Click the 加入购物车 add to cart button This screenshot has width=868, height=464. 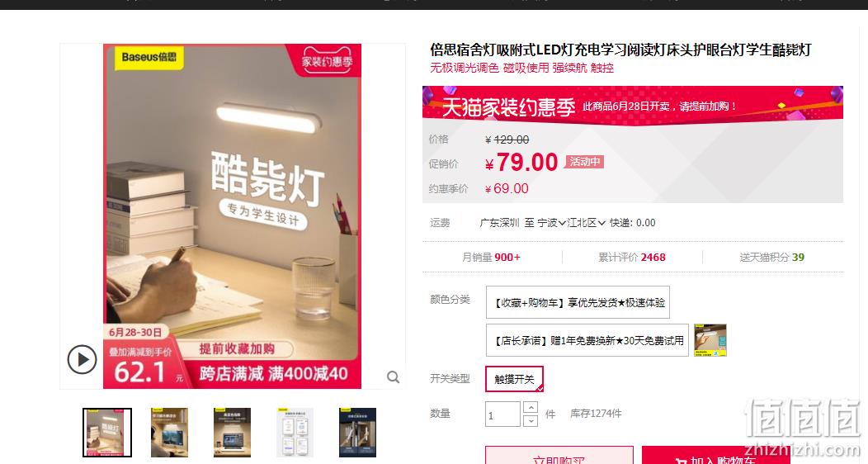click(x=715, y=455)
